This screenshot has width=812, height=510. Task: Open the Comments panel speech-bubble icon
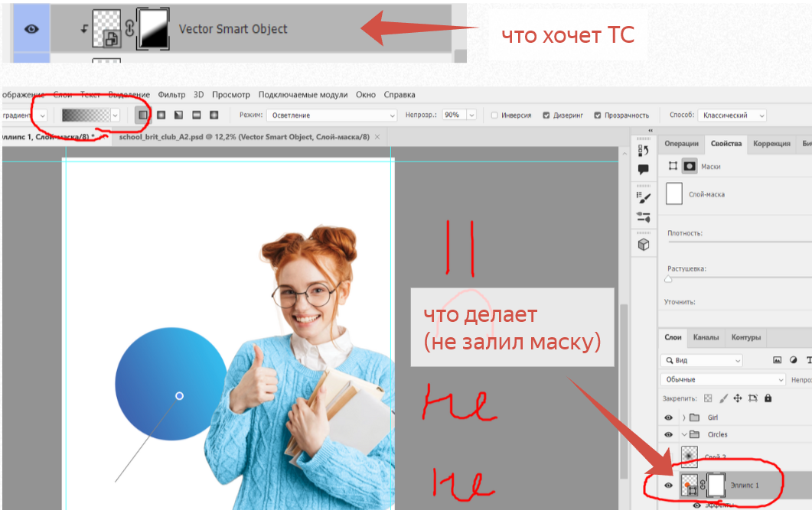(643, 169)
